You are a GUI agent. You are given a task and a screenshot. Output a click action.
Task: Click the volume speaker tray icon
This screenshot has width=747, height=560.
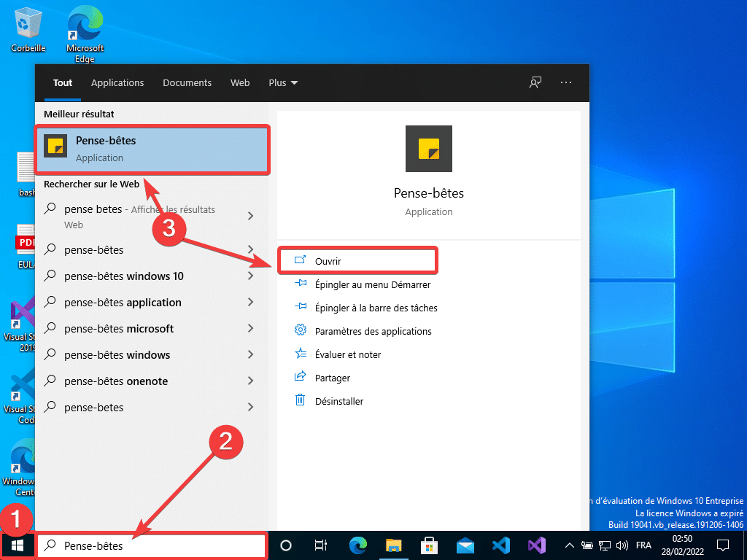click(x=622, y=545)
